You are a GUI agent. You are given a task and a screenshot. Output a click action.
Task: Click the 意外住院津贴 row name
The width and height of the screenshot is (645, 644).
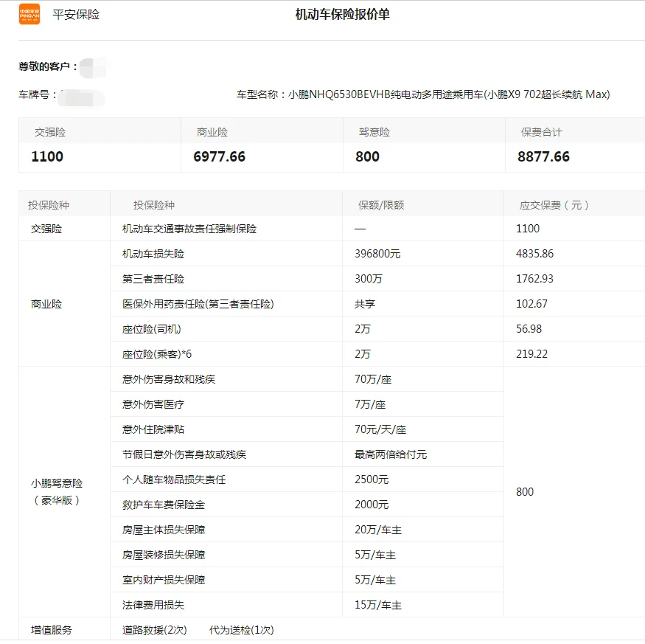[x=153, y=429]
